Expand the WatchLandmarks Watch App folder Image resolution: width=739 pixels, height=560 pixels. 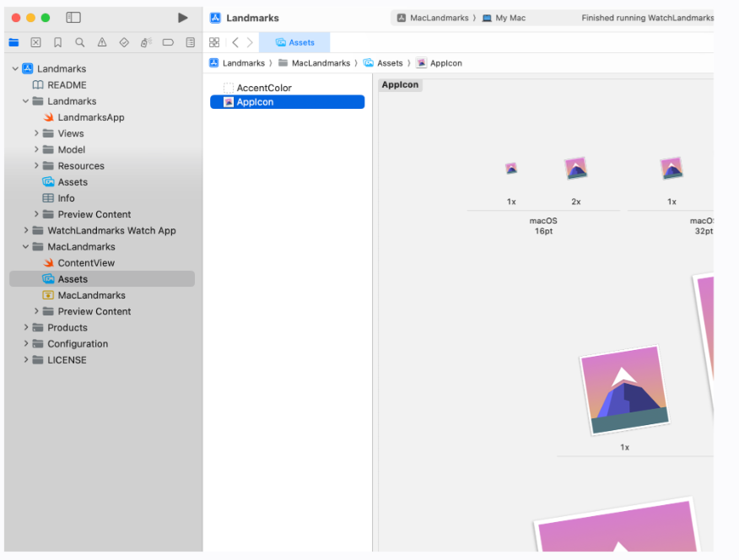(x=26, y=230)
